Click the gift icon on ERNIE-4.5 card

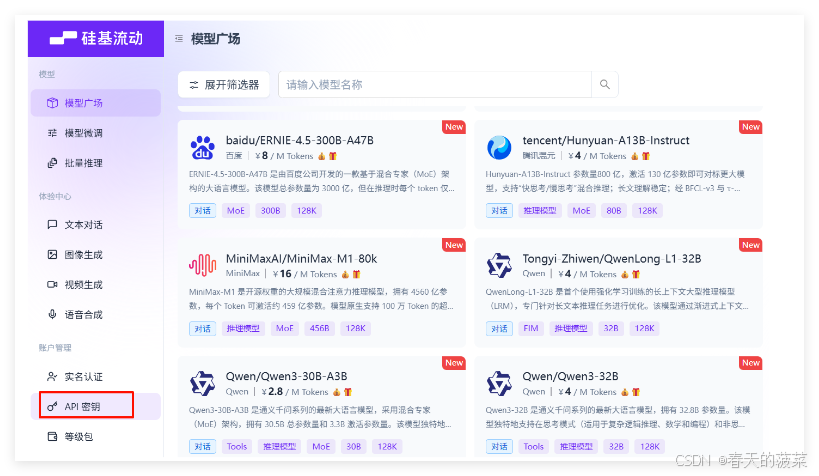[x=333, y=156]
